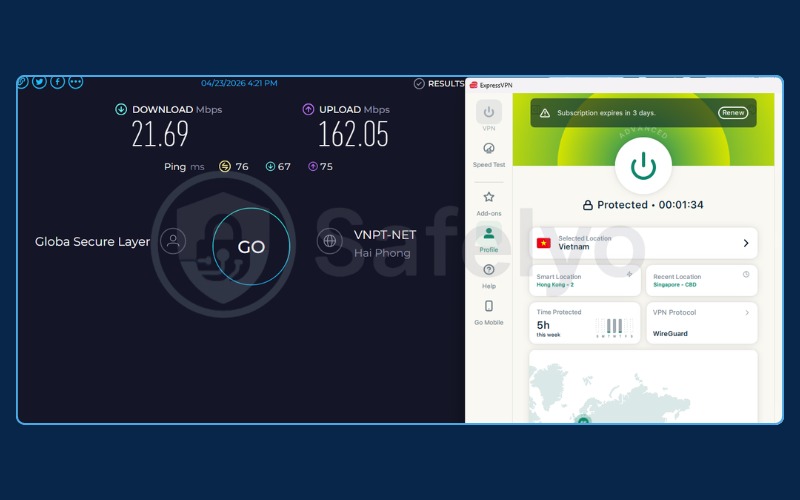Open the VPN Protocol WireGuard card
This screenshot has height=500, width=800.
click(x=702, y=323)
